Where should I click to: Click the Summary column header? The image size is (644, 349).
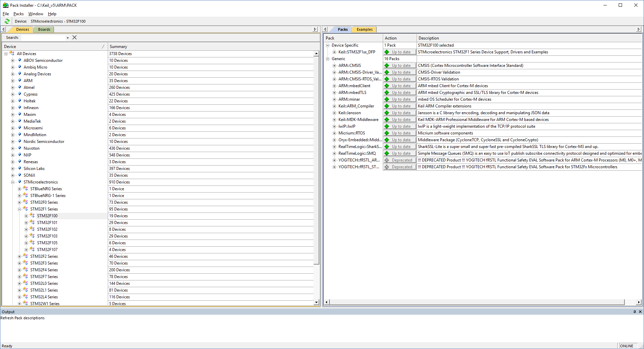click(214, 47)
